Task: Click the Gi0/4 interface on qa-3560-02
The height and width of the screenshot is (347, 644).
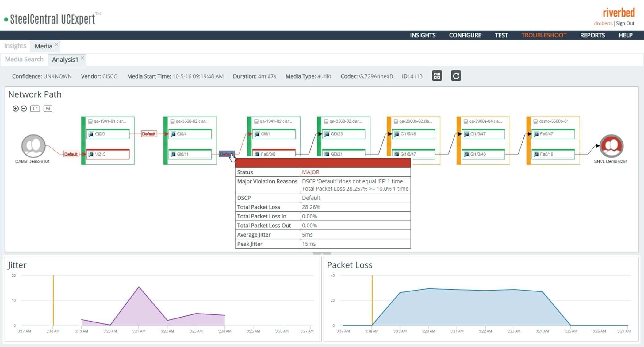Action: pos(190,134)
